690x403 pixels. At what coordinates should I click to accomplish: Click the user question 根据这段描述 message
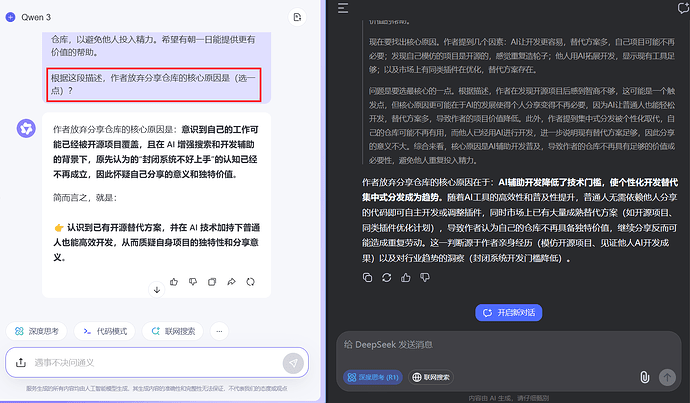point(154,84)
